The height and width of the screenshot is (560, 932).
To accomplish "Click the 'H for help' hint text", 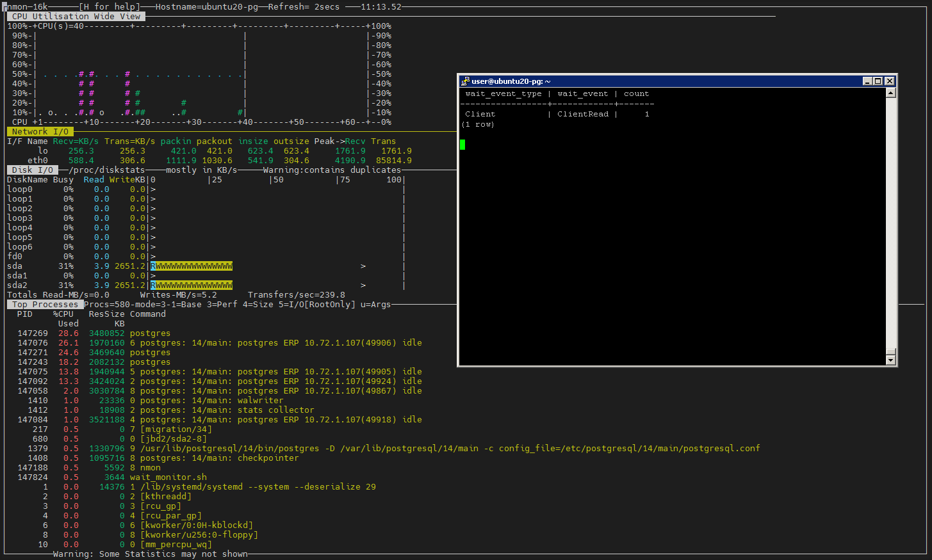I will 109,7.
